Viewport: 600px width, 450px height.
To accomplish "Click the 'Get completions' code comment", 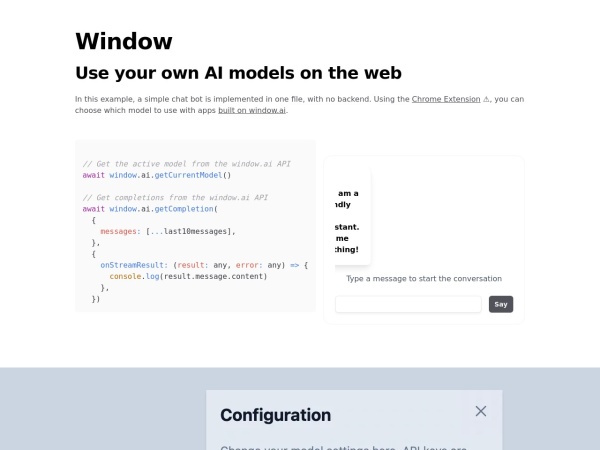I will click(175, 198).
